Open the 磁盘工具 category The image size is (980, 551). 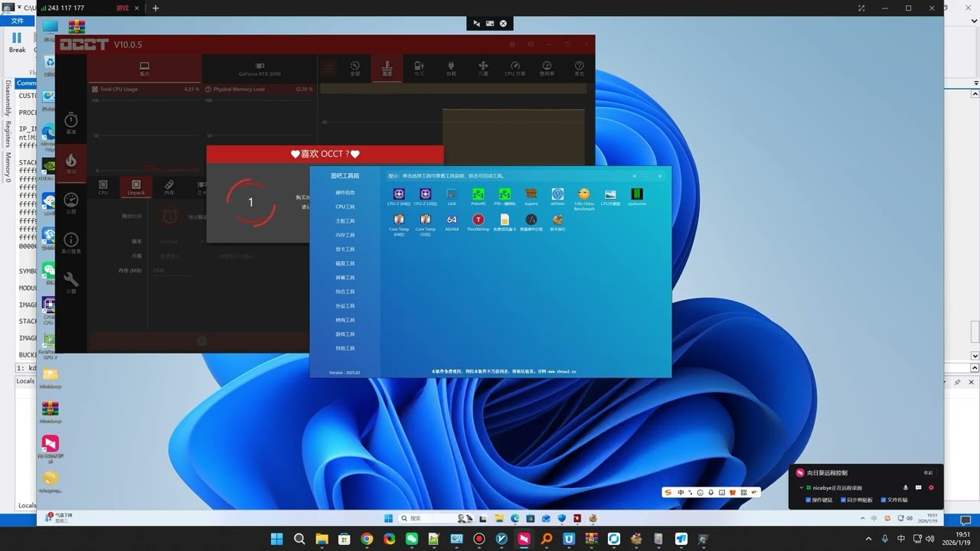tap(345, 263)
